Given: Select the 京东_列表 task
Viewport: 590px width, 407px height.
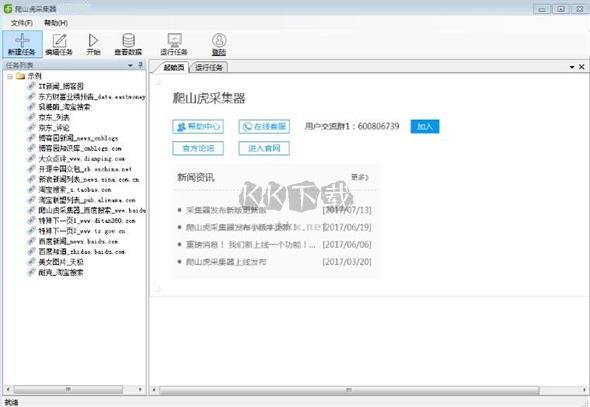Looking at the screenshot, I should 54,117.
